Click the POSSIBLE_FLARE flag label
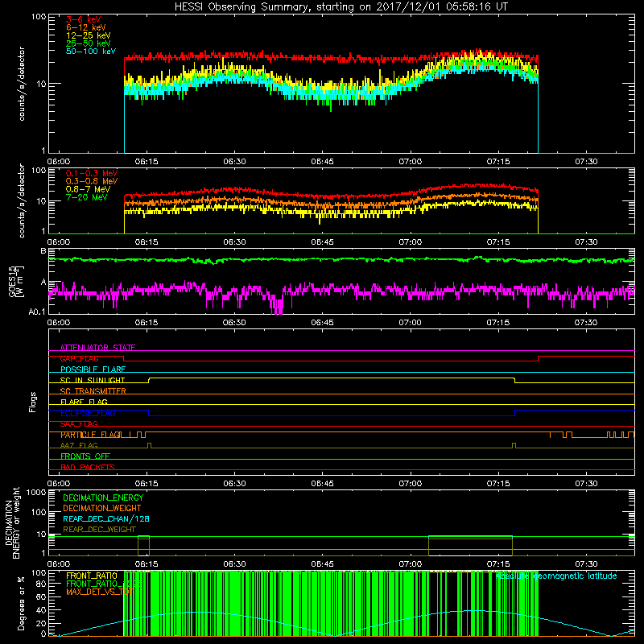The image size is (644, 644). (93, 369)
